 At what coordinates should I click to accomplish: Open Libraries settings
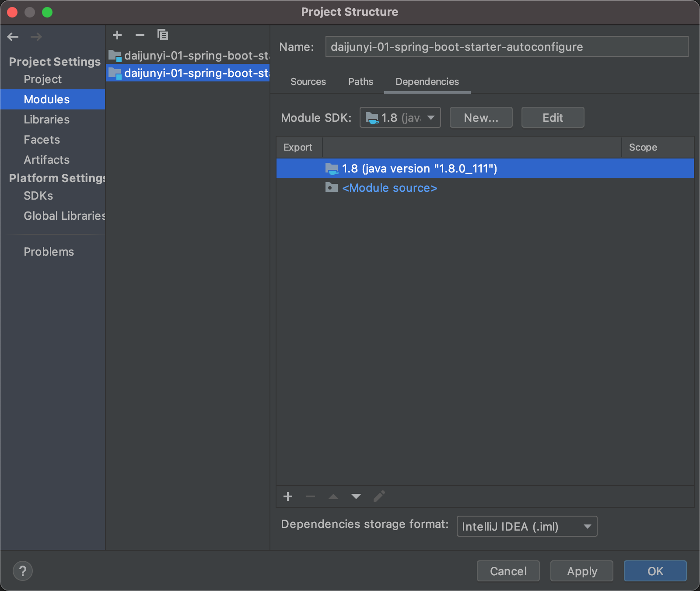47,120
